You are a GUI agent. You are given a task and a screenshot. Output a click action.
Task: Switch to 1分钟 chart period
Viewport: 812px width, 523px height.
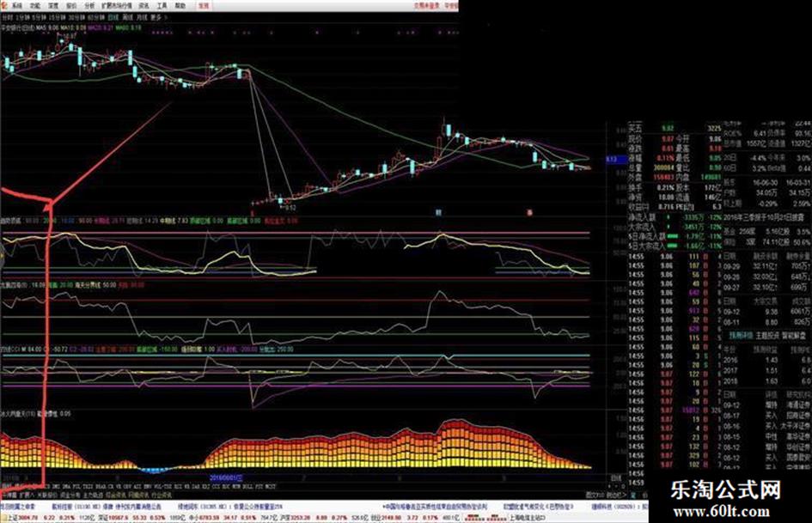click(x=21, y=17)
